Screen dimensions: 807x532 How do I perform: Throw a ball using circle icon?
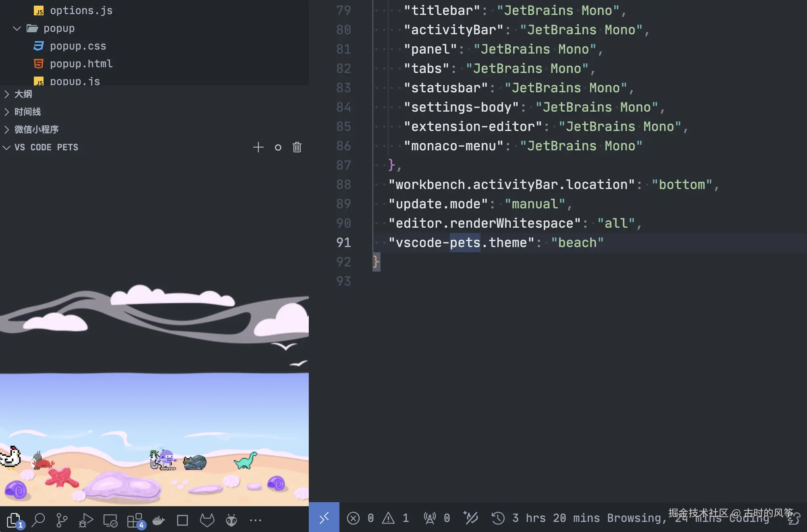278,148
